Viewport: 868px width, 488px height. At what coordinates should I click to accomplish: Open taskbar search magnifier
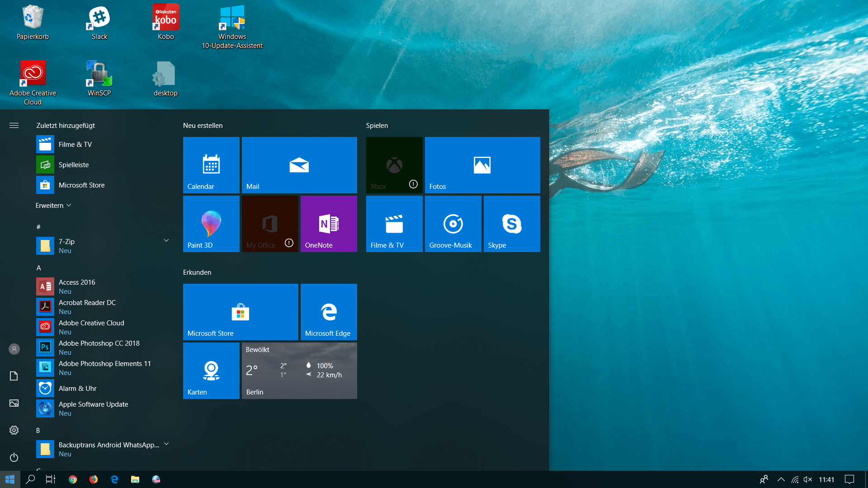click(x=30, y=479)
